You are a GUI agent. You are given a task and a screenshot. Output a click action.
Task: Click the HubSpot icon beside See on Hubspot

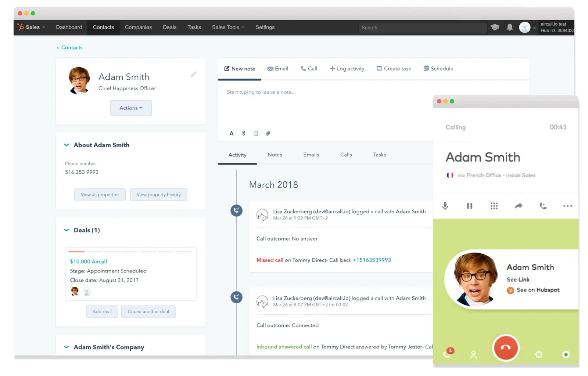click(x=510, y=290)
